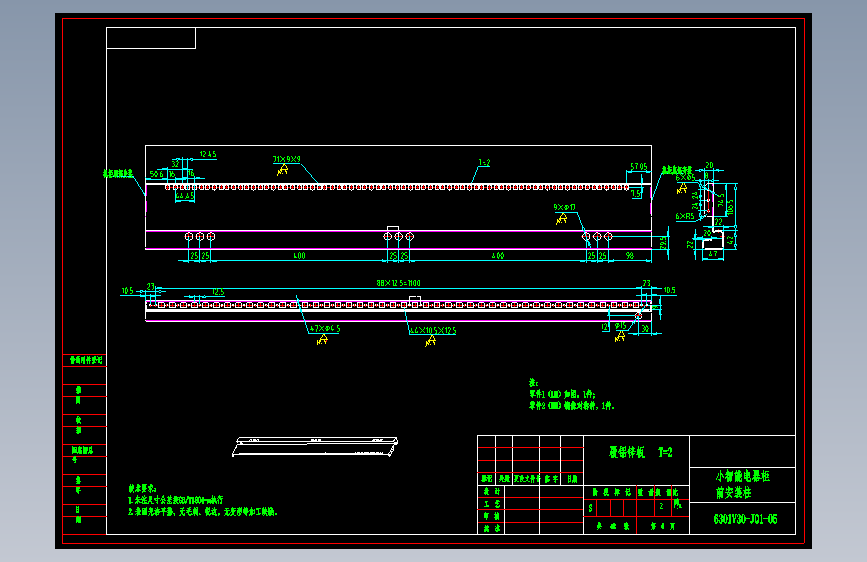Click the S cell in the title block
The image size is (867, 562).
point(590,508)
